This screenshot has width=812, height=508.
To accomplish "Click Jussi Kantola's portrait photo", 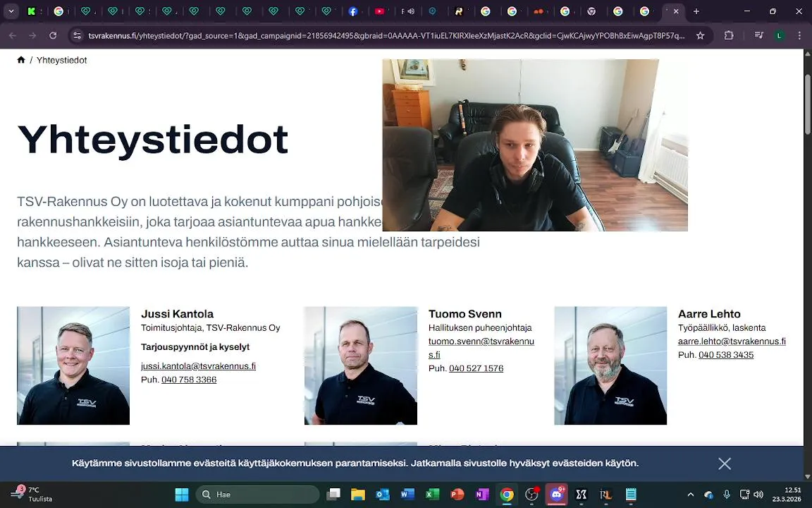I will pyautogui.click(x=73, y=365).
